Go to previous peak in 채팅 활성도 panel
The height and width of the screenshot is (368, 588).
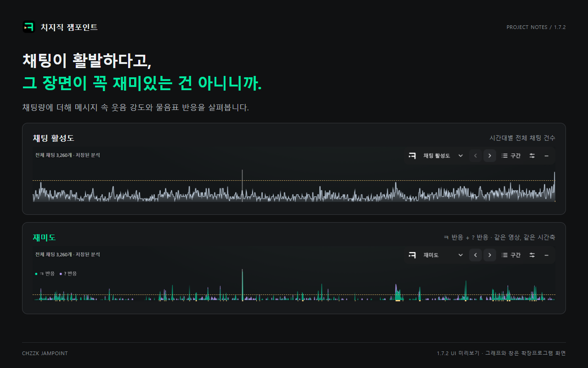(475, 156)
